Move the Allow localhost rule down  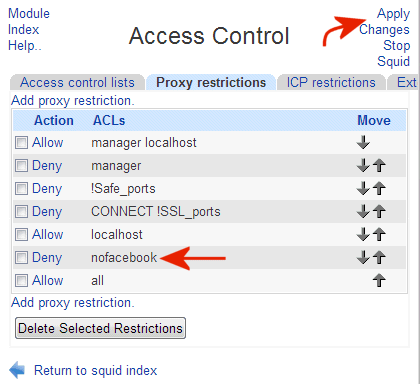click(x=363, y=234)
